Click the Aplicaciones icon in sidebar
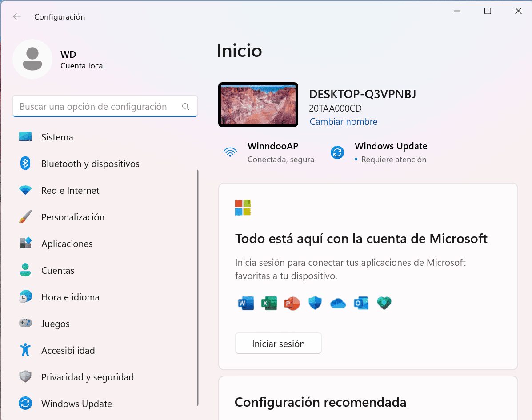This screenshot has height=420, width=532. tap(25, 243)
